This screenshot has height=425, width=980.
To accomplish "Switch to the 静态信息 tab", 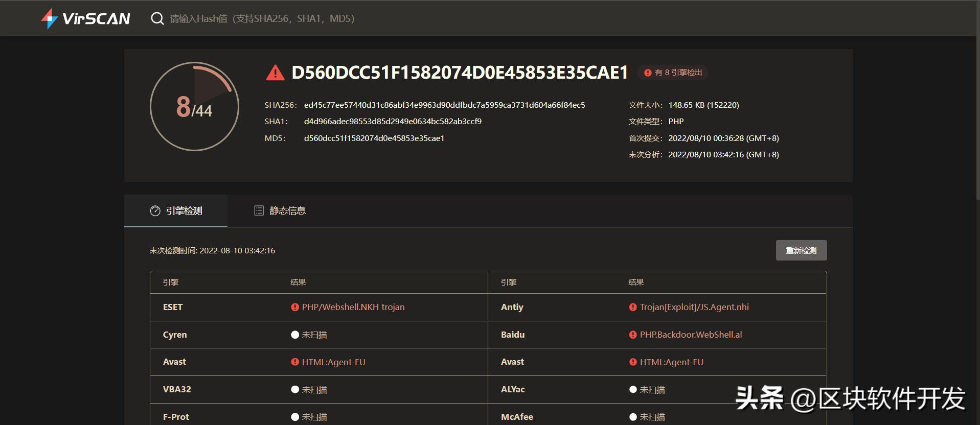I will tap(280, 211).
